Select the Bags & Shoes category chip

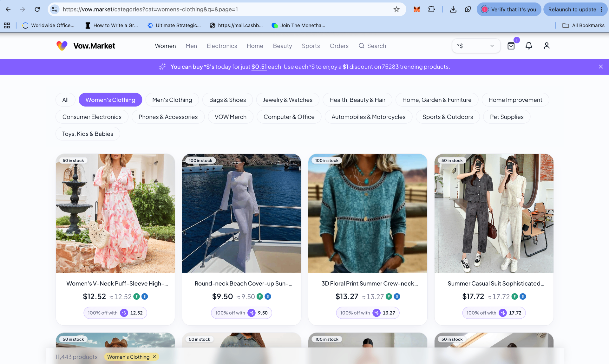point(227,100)
